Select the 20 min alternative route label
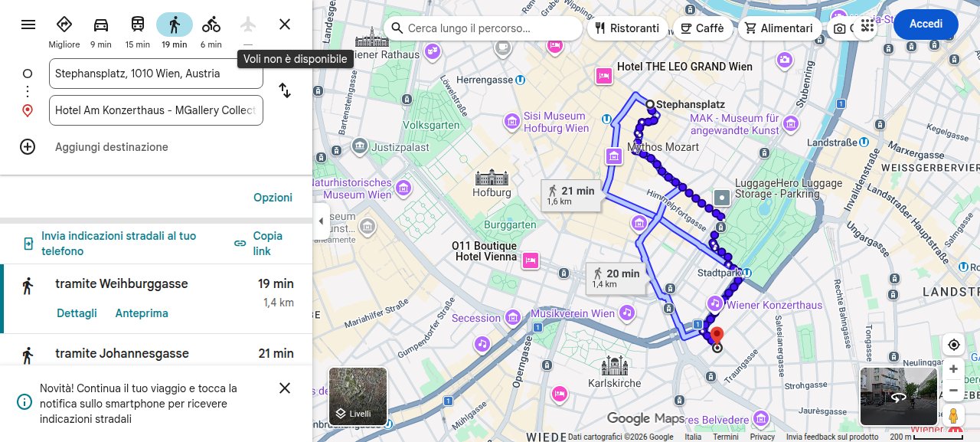The width and height of the screenshot is (980, 442). (x=616, y=278)
